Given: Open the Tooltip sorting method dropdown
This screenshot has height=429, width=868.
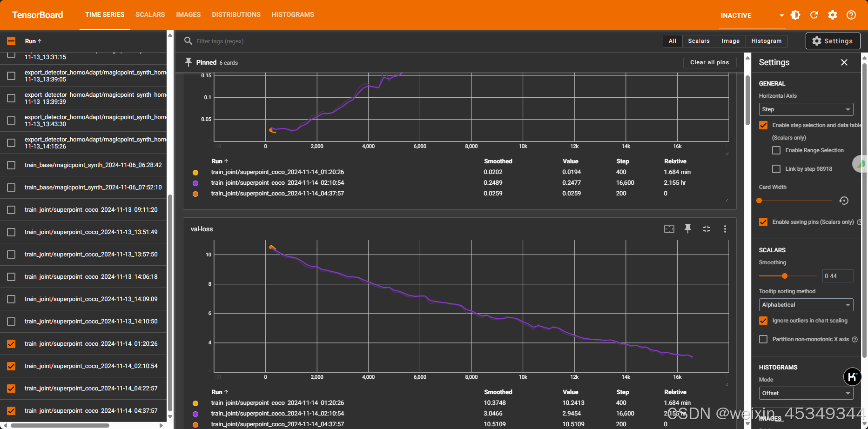Looking at the screenshot, I should pyautogui.click(x=806, y=305).
